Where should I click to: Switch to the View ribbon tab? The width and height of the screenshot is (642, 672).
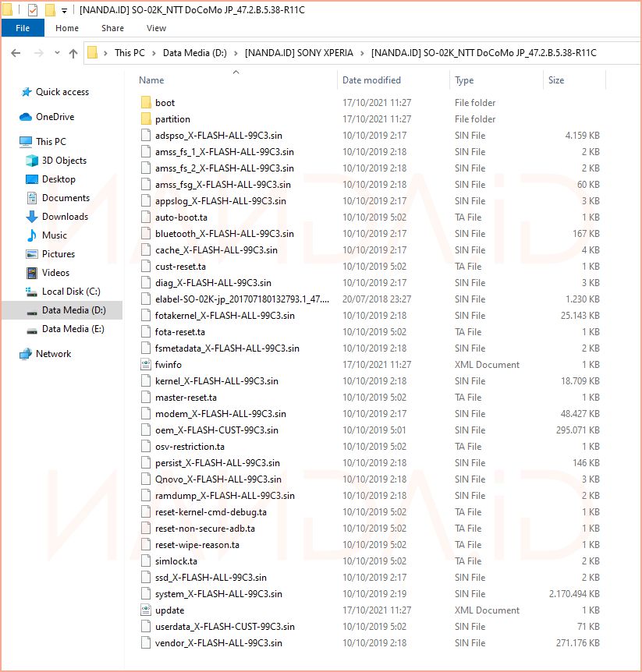point(156,28)
